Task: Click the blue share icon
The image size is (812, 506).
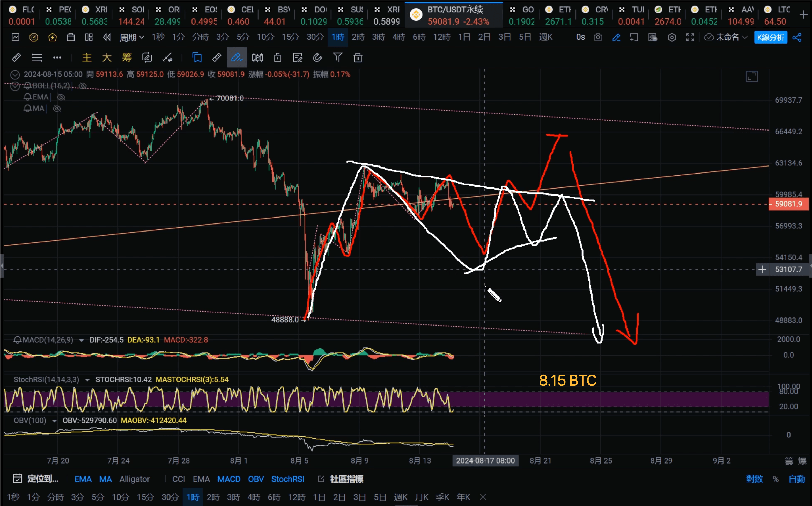Action: tap(797, 37)
